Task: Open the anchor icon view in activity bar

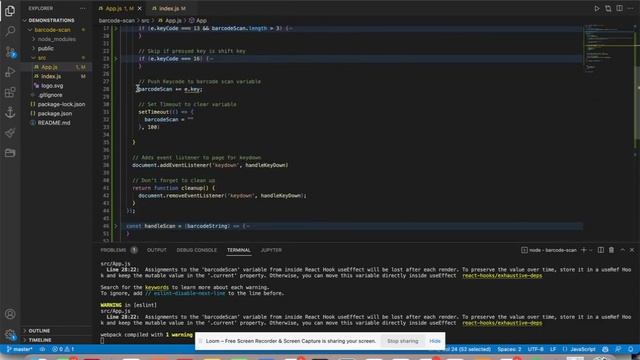Action: [10, 112]
